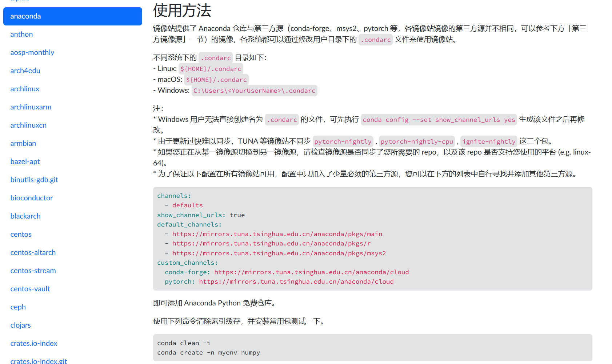Click the conda create -n myenv numpy command

[208, 353]
